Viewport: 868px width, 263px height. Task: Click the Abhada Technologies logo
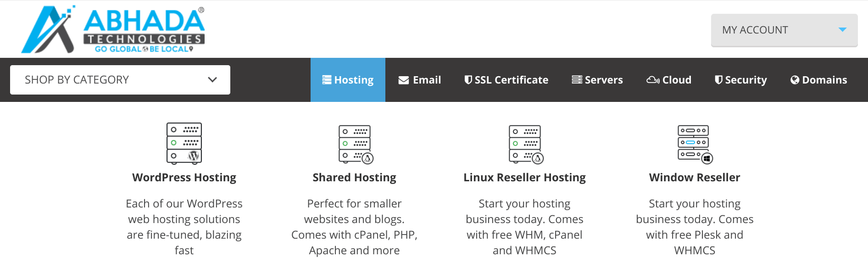pos(113,29)
